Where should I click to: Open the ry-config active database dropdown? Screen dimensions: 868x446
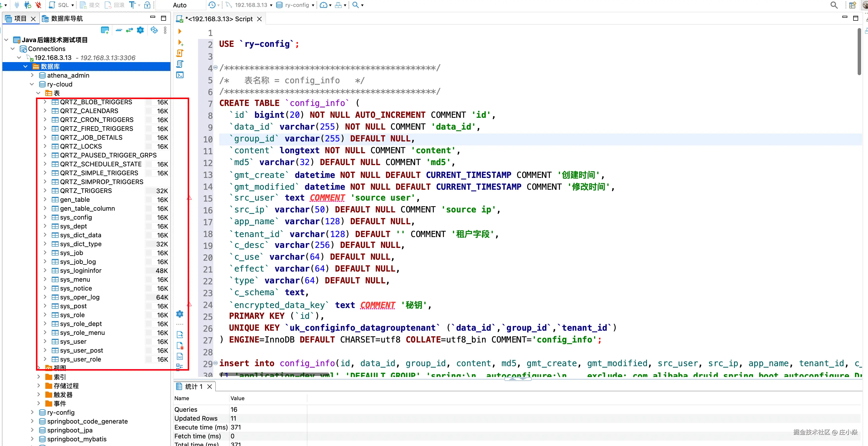tap(296, 5)
